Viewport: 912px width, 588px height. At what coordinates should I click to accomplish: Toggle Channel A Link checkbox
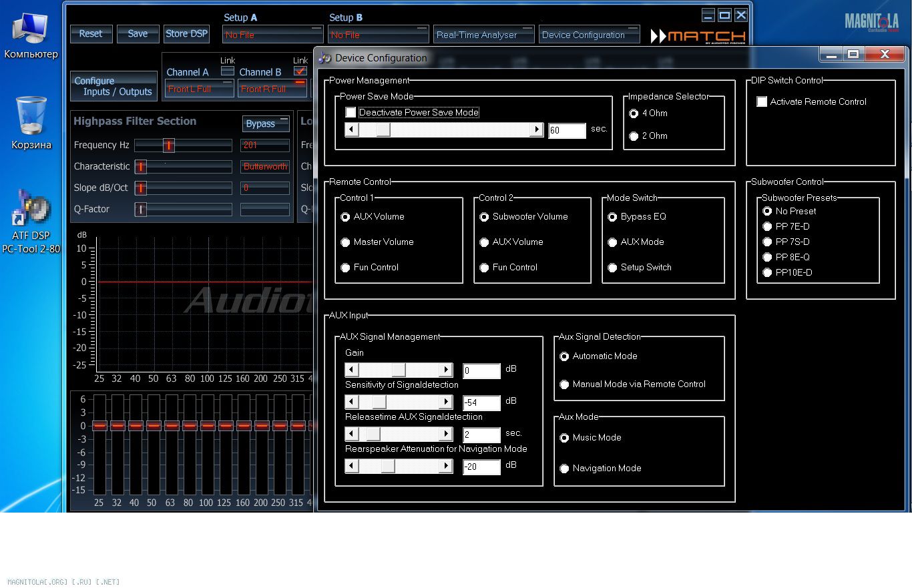click(x=228, y=71)
